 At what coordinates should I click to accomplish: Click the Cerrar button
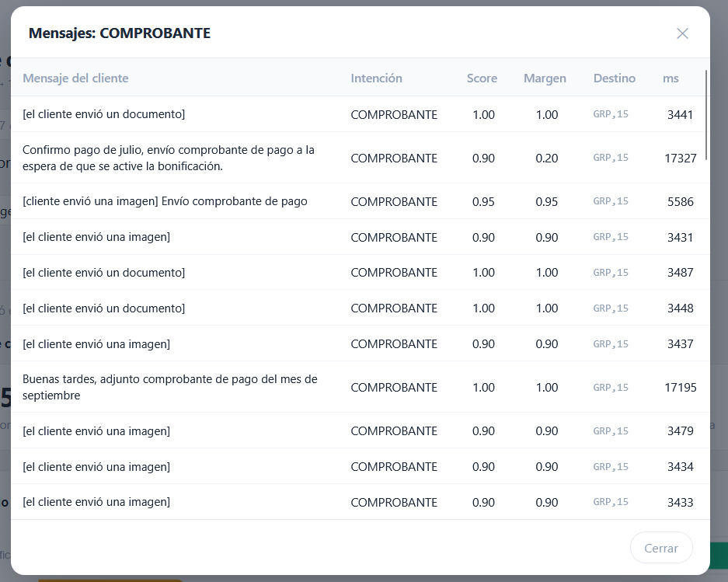(661, 548)
